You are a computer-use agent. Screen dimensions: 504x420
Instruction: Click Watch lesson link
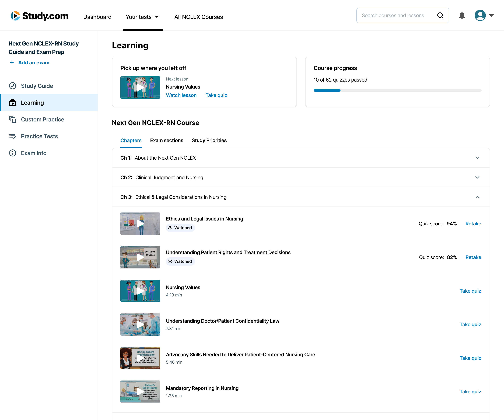[x=181, y=95]
